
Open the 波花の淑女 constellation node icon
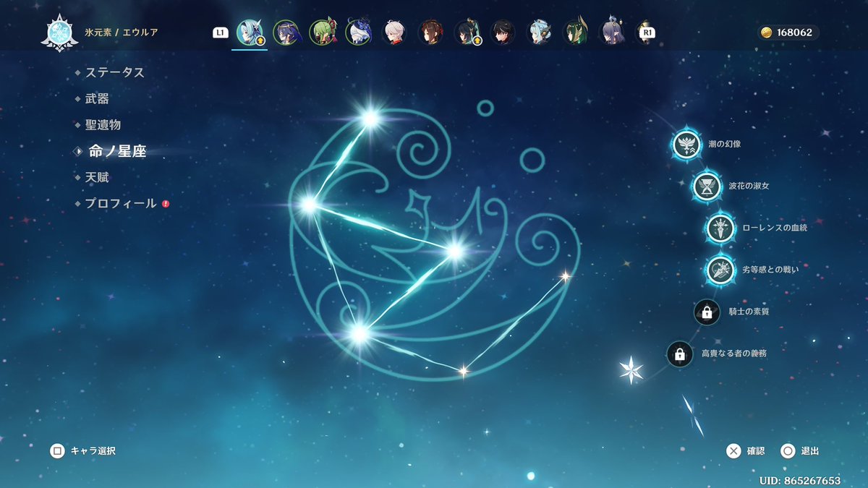707,186
